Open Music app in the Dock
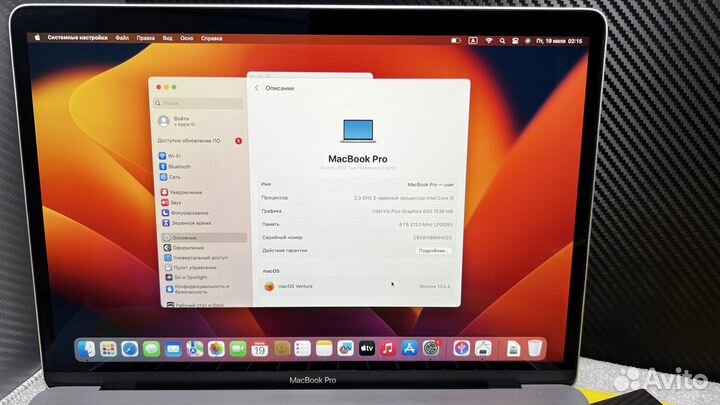Viewport: 720px width, 405px height. tap(388, 349)
